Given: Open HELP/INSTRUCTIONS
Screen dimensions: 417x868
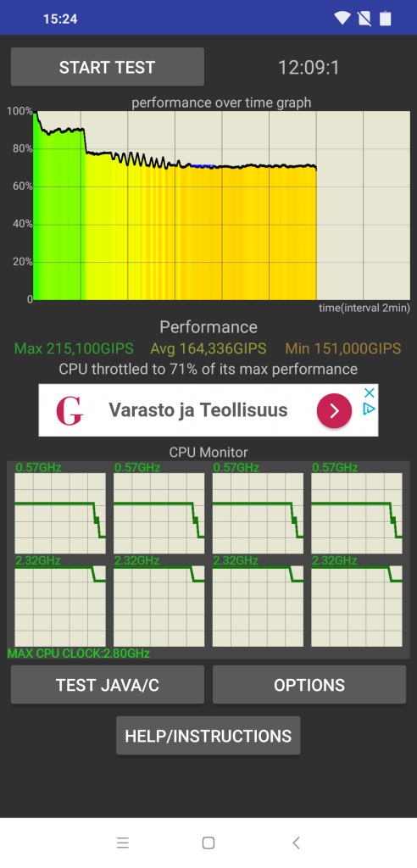Looking at the screenshot, I should (x=208, y=736).
